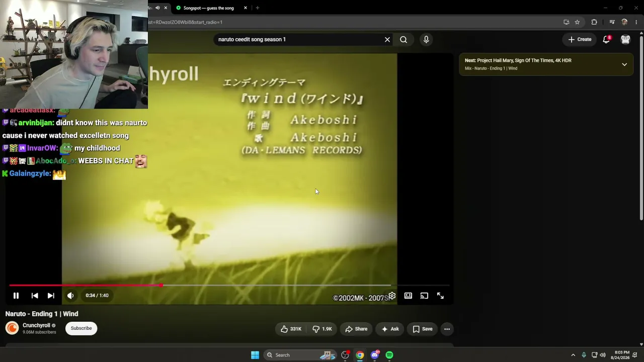Open YouTube notifications bell
Viewport: 644px width, 362px height.
point(607,39)
